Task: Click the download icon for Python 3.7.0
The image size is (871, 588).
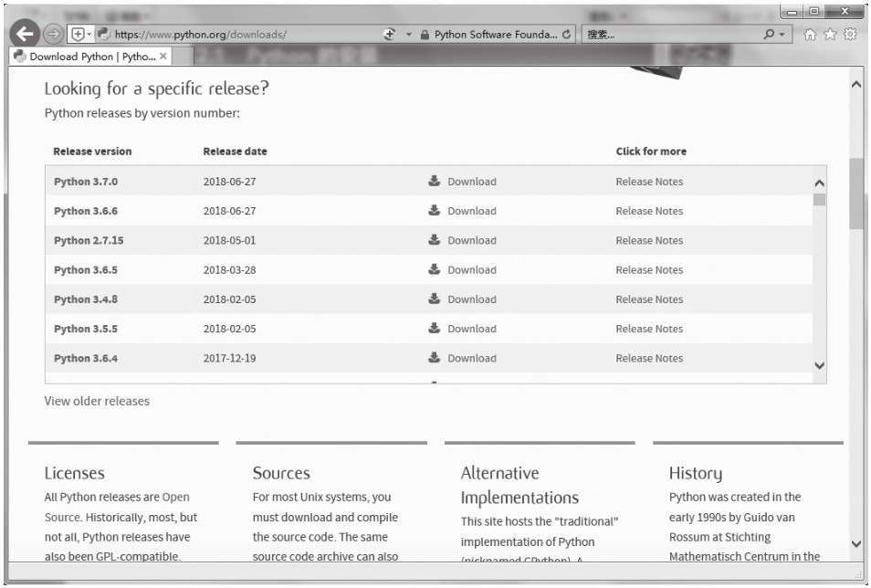Action: (435, 181)
